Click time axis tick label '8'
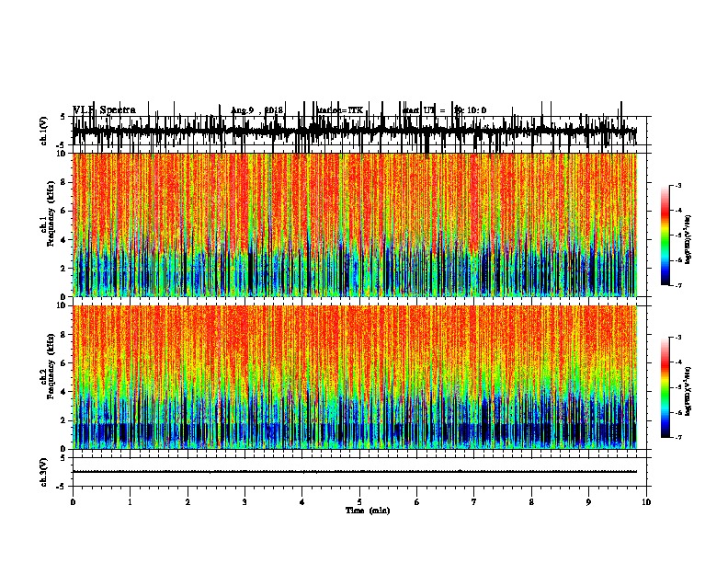This screenshot has height=563, width=728. [531, 501]
